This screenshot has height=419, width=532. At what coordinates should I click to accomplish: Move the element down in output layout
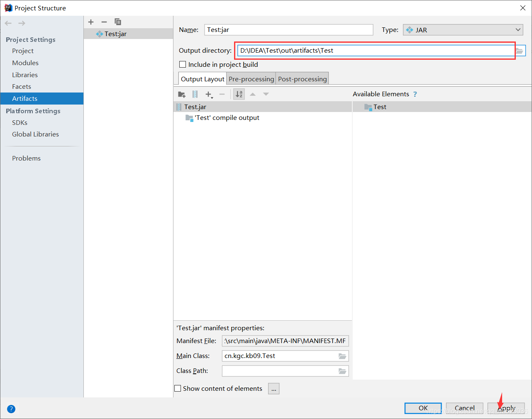click(266, 94)
